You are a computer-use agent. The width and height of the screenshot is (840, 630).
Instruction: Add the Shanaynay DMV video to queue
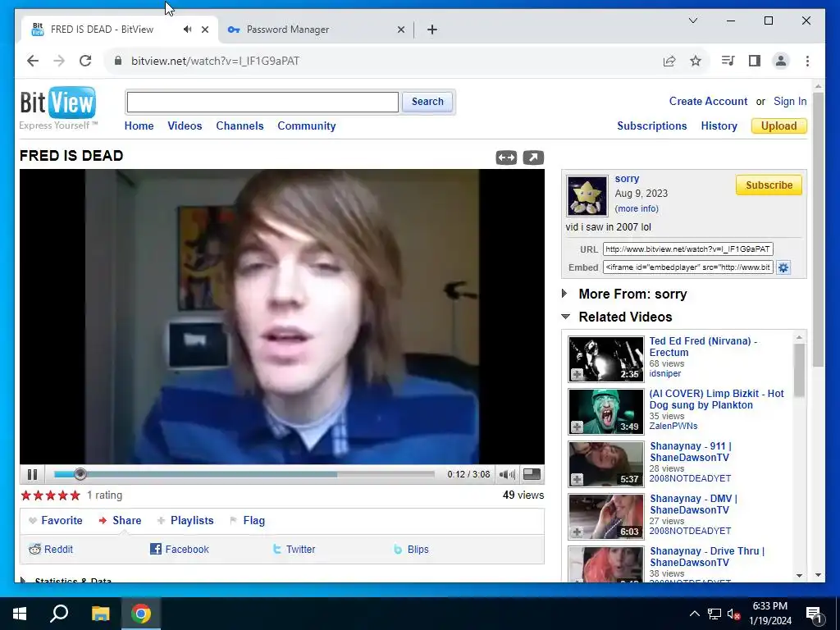pos(577,532)
